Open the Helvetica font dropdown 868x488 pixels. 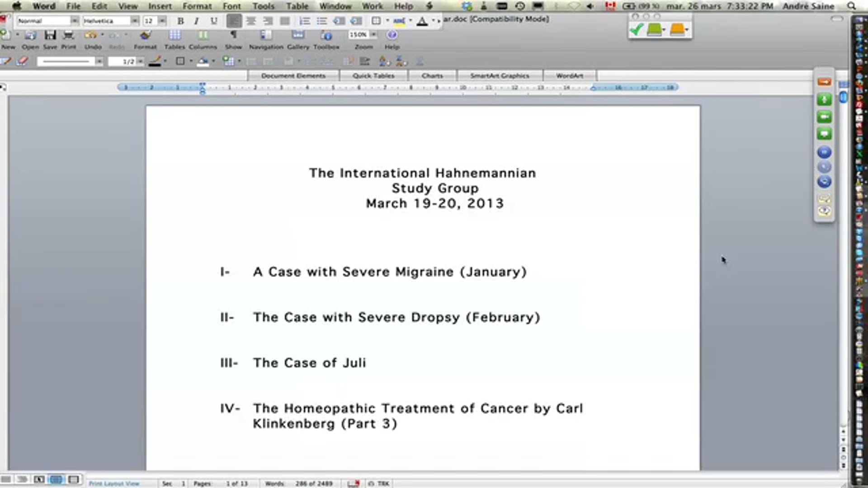tap(134, 21)
